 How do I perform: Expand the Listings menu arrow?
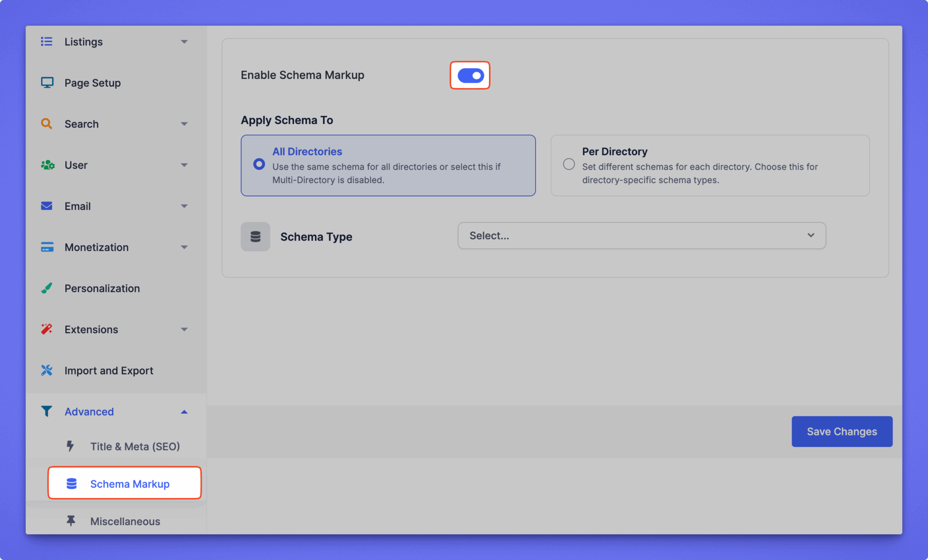pos(184,42)
